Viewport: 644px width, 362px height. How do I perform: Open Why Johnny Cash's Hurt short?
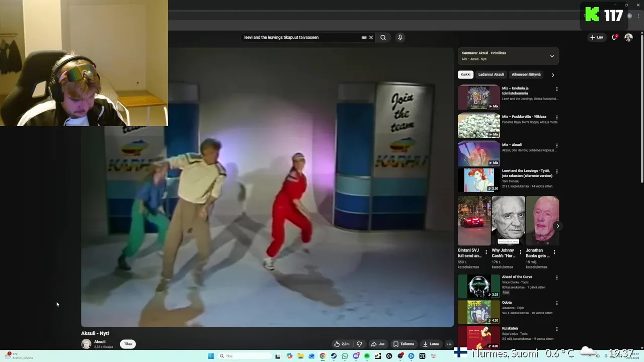click(508, 221)
